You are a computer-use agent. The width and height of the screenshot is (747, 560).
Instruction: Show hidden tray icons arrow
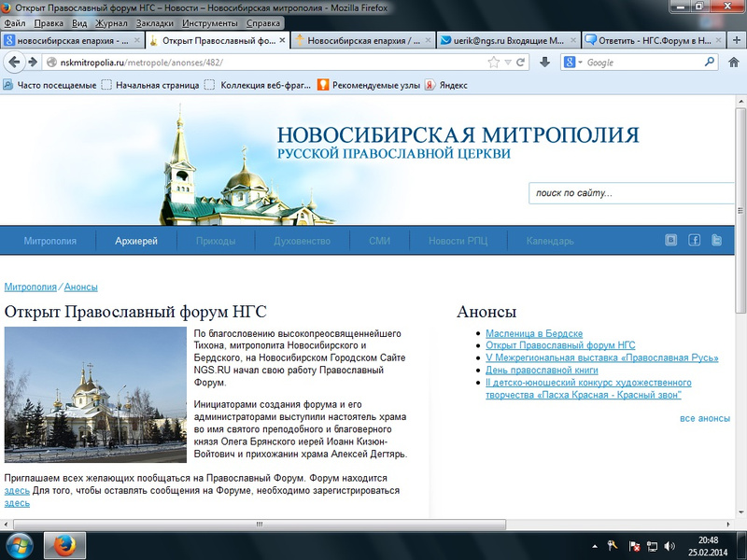tap(596, 545)
